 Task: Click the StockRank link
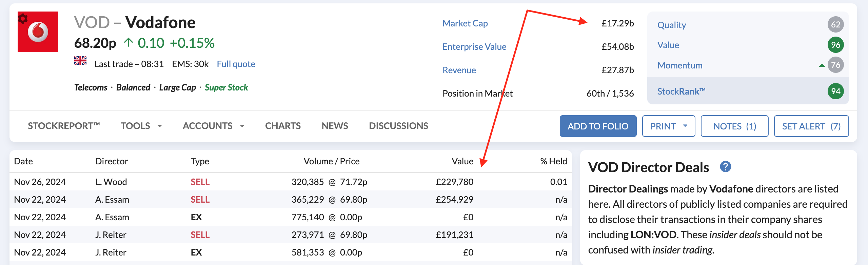click(x=682, y=91)
